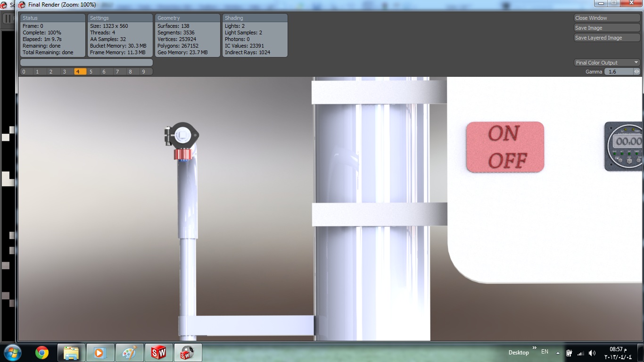Click the network signal tray icon
This screenshot has height=362, width=644.
tap(580, 353)
